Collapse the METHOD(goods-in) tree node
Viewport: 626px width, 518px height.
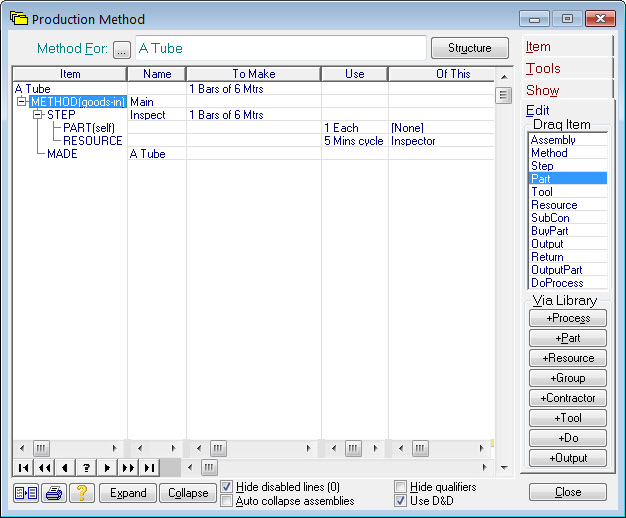tap(22, 102)
